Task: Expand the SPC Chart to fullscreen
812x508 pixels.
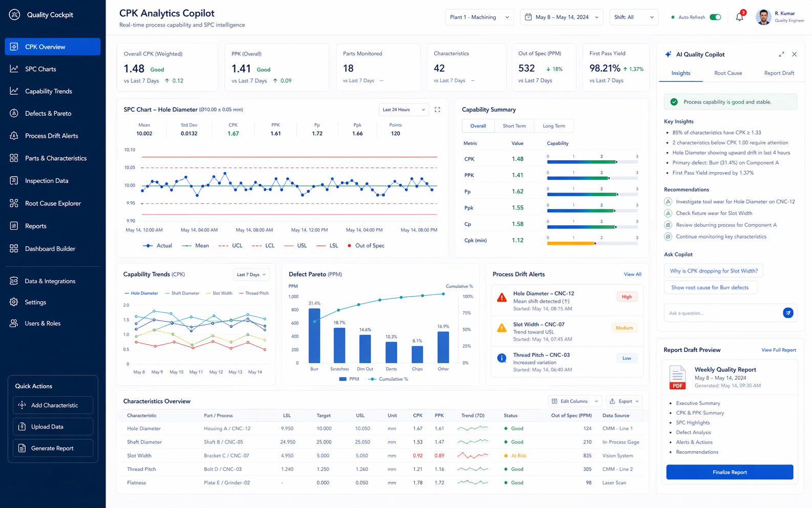Action: pos(437,110)
